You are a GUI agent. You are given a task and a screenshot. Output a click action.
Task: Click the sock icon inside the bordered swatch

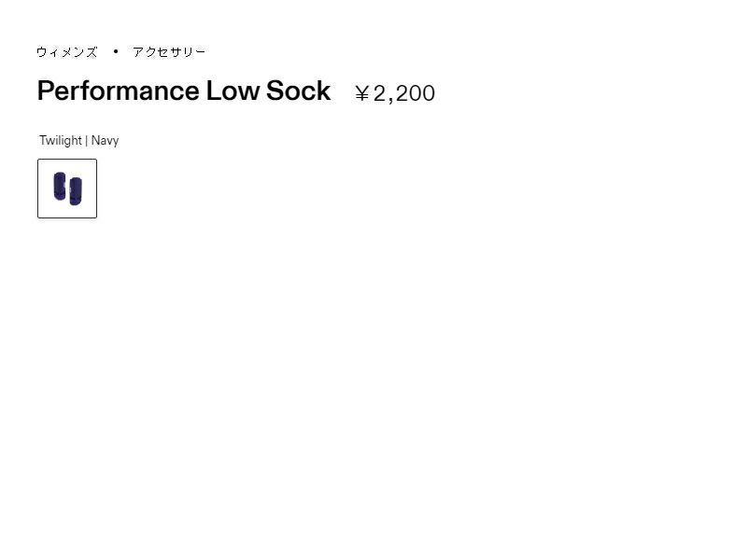[67, 188]
